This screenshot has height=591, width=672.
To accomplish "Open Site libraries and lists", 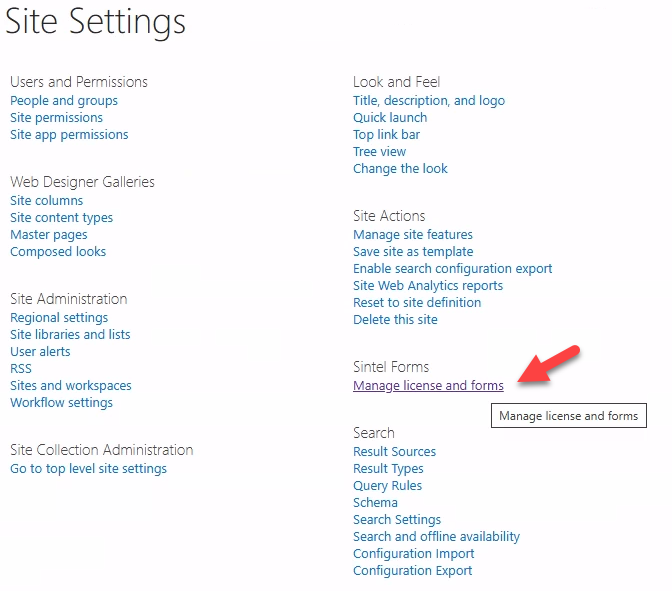I will (x=70, y=334).
